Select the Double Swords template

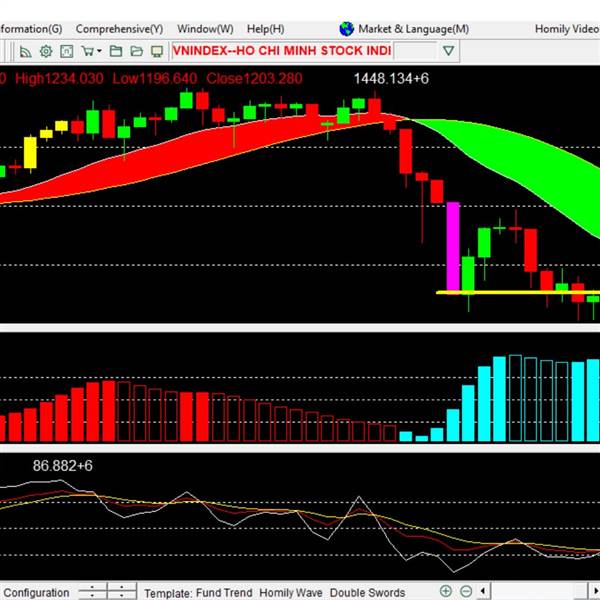367,593
